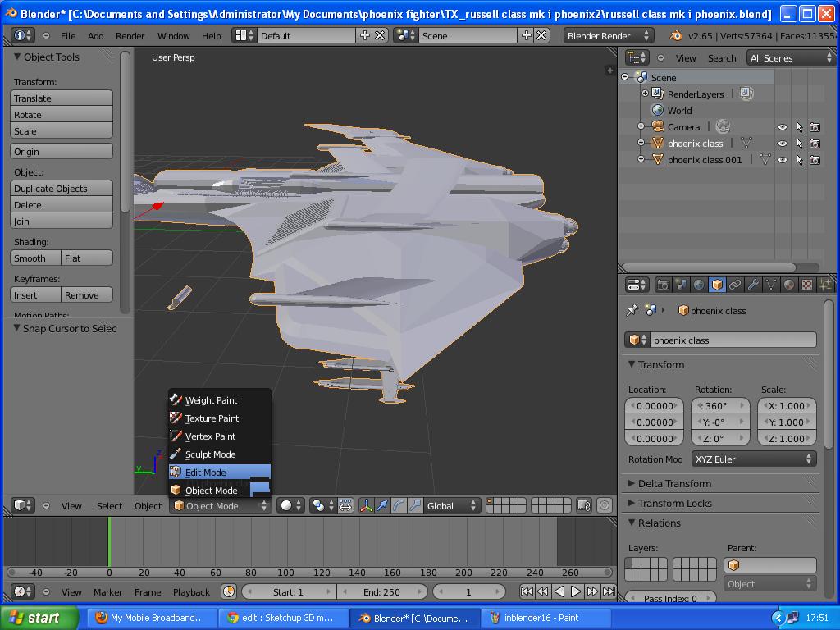Image resolution: width=840 pixels, height=630 pixels.
Task: Switch to the Modifiers wrench properties tab
Action: click(x=754, y=285)
